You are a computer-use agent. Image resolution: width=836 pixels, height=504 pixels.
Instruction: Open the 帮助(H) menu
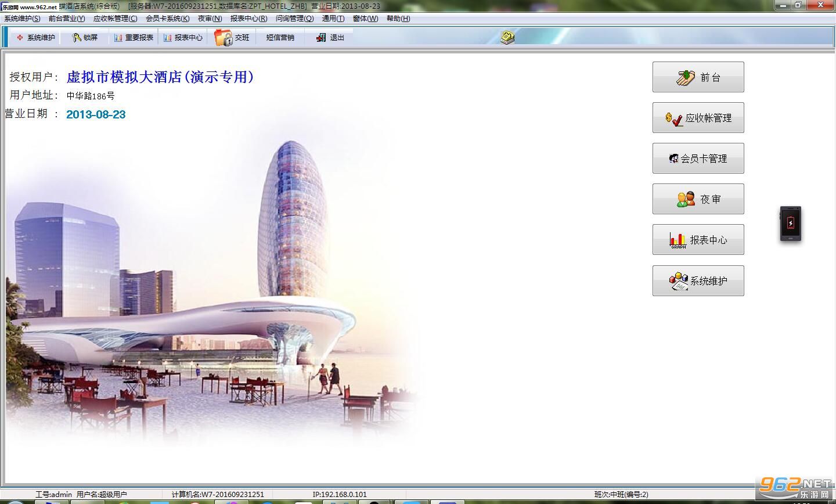point(398,19)
